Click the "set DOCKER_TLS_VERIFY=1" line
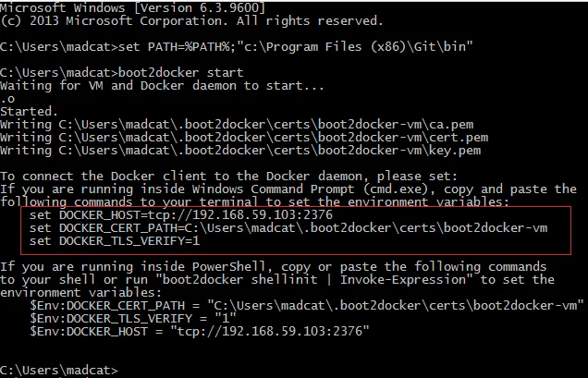This screenshot has height=378, width=588. point(114,240)
